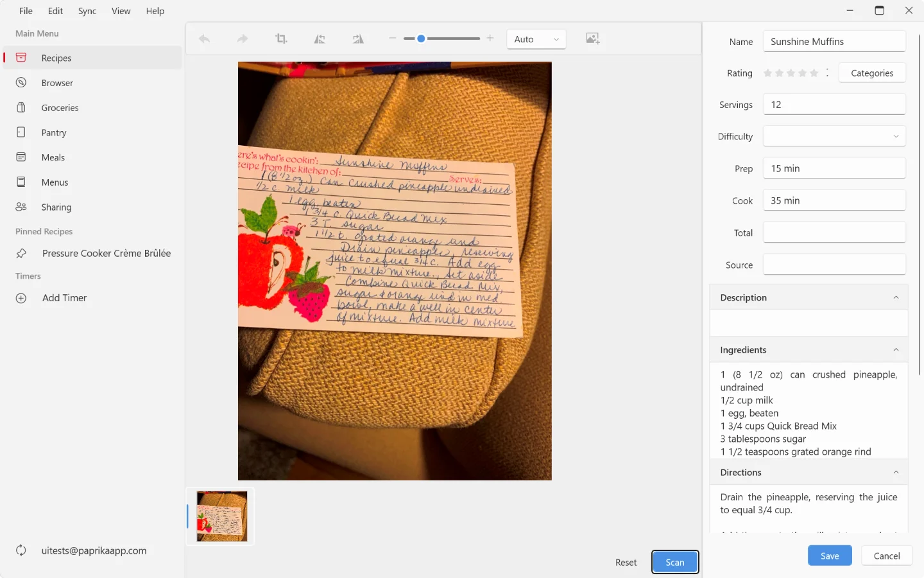This screenshot has width=924, height=578.
Task: Save the Sunshine Muffins recipe
Action: point(830,556)
